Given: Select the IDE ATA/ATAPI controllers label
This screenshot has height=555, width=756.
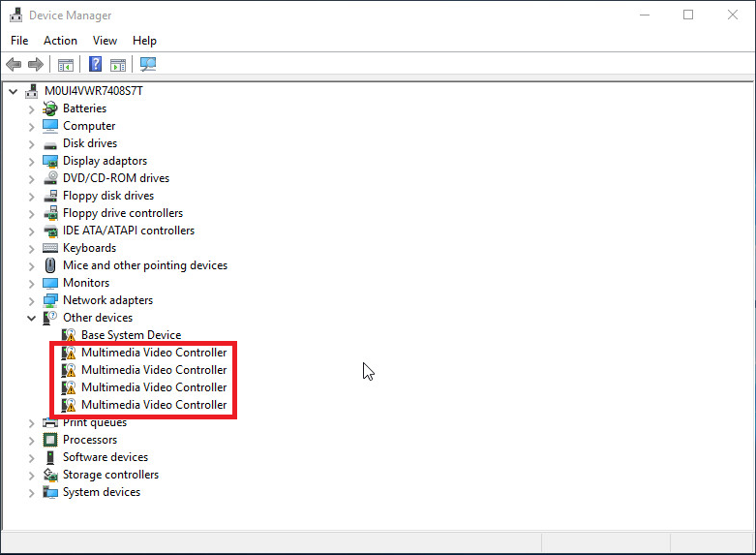Looking at the screenshot, I should (129, 231).
